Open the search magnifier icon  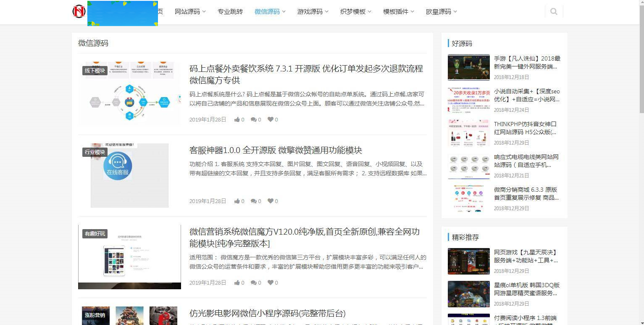(x=554, y=11)
